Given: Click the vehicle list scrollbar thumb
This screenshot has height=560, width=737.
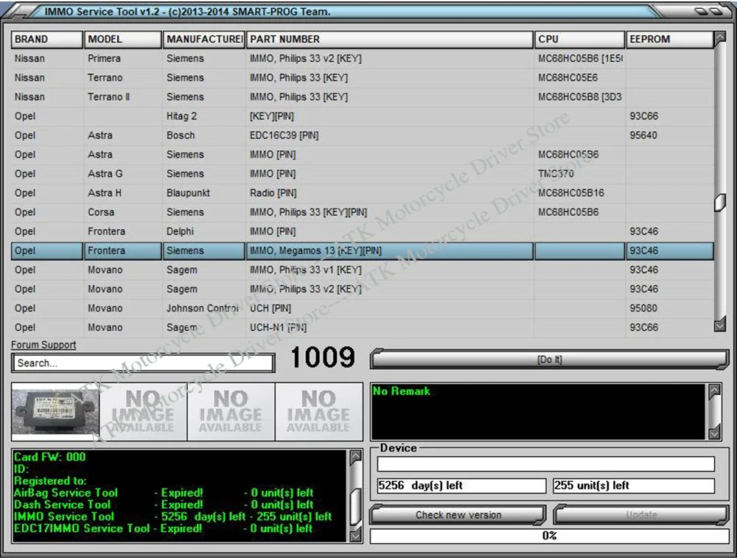Looking at the screenshot, I should 719,203.
